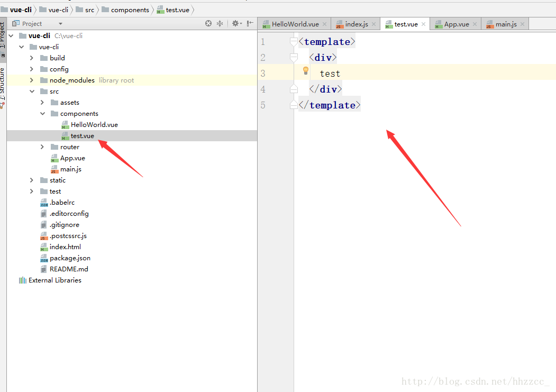Place cursor in 'test' text on line 3
The width and height of the screenshot is (556, 392).
point(330,74)
